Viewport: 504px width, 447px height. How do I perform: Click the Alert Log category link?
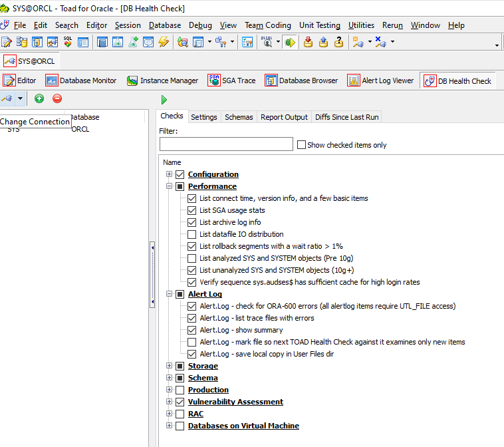point(205,294)
